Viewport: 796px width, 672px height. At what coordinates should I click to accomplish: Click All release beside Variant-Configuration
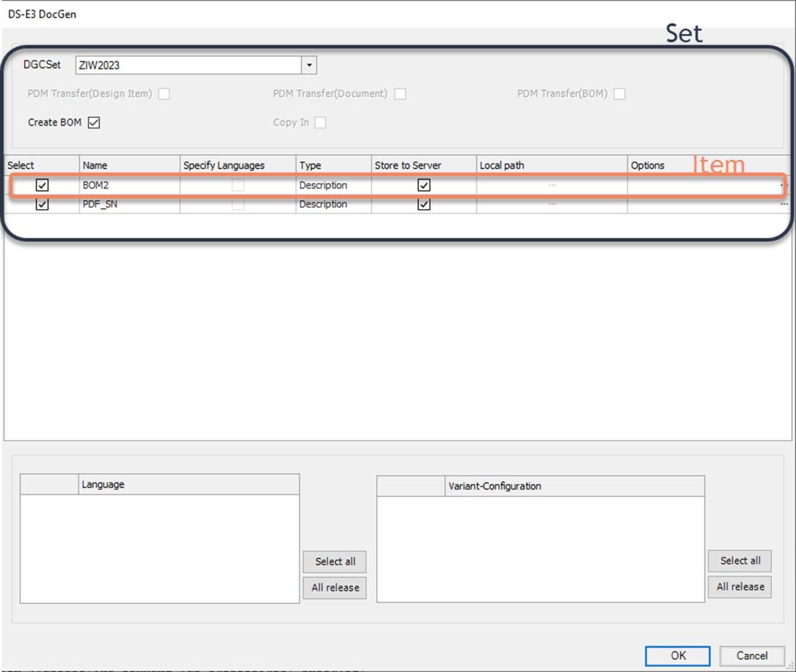click(740, 586)
